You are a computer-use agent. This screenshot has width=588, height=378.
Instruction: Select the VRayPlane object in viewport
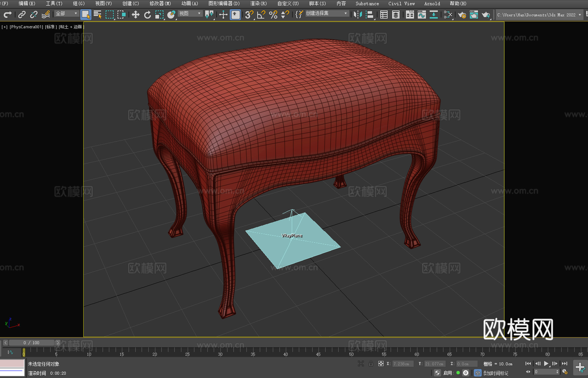coord(293,240)
